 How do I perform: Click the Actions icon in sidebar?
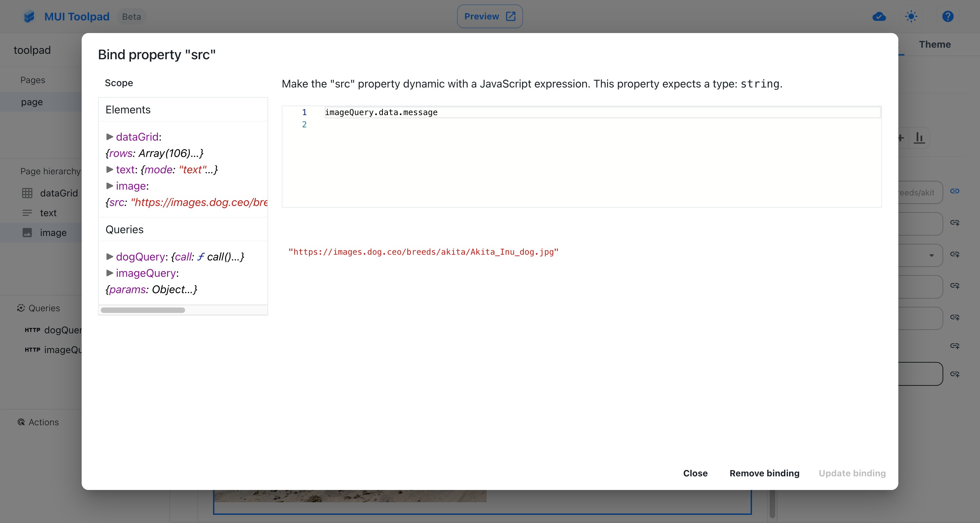[x=21, y=422]
